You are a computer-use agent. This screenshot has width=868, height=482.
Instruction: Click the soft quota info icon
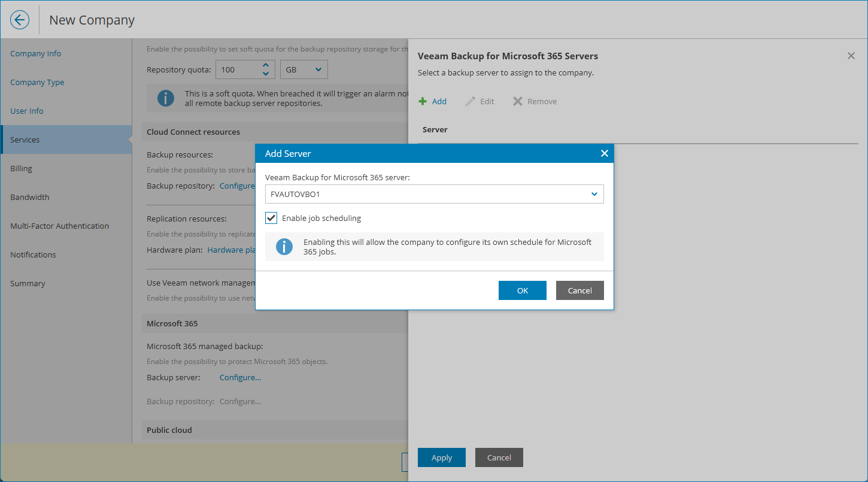click(x=166, y=98)
